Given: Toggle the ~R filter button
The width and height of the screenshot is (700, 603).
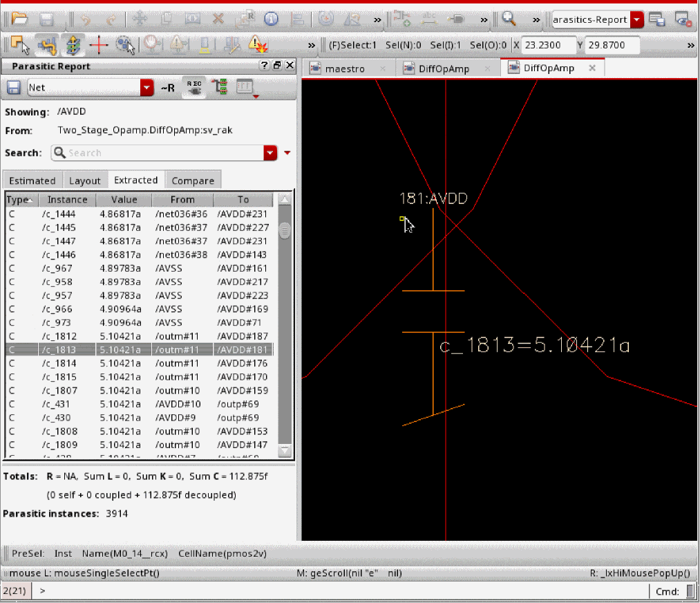Looking at the screenshot, I should [x=168, y=88].
